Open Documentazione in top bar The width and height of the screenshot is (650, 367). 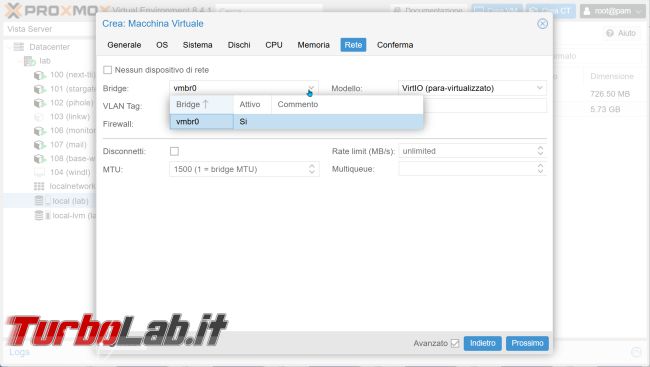[x=429, y=11]
